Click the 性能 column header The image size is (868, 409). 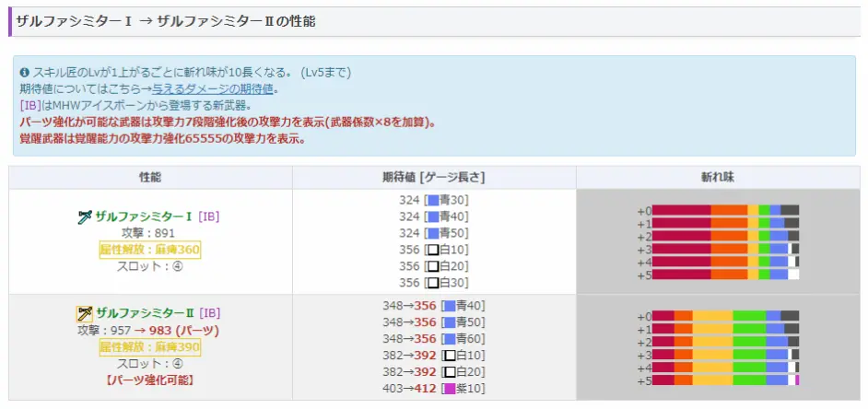pos(150,177)
